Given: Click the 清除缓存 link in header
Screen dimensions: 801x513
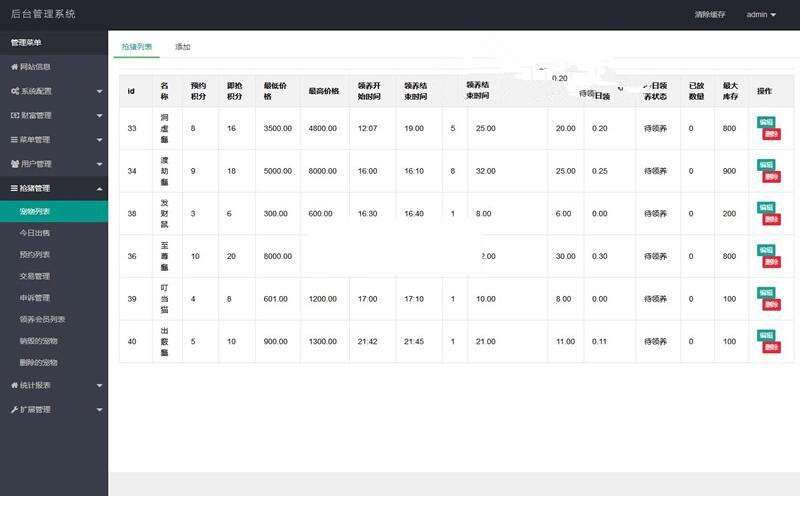Looking at the screenshot, I should (710, 15).
